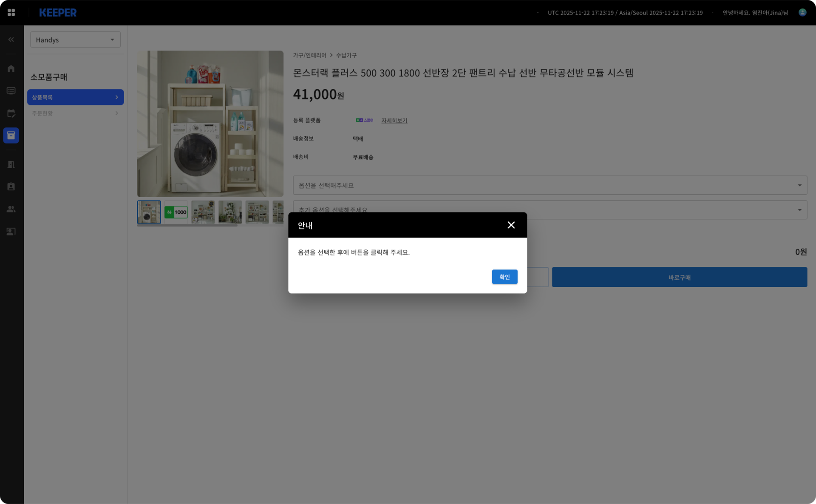Click the thumbnail strip horizontal scrollbar
816x504 pixels.
tap(187, 226)
